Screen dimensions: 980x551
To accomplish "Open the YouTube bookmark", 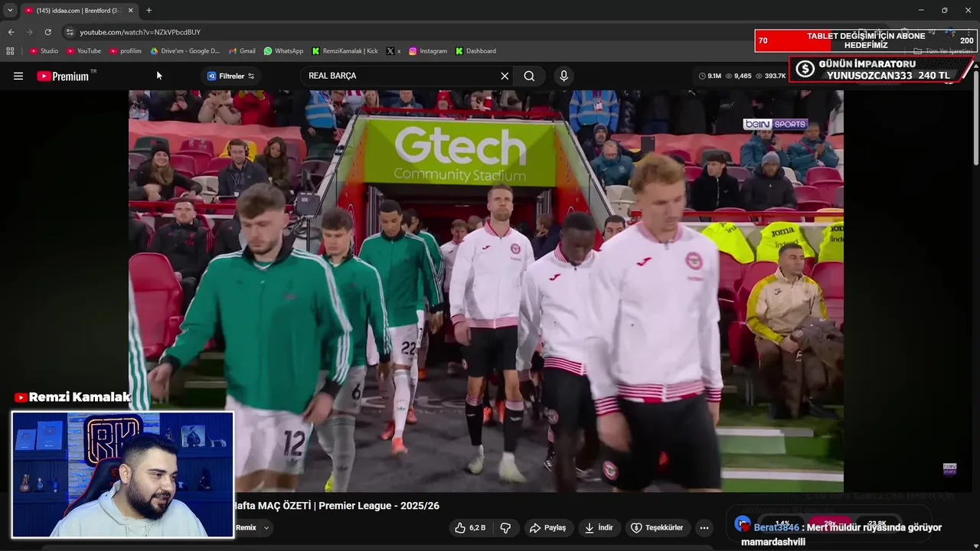I will (x=83, y=51).
